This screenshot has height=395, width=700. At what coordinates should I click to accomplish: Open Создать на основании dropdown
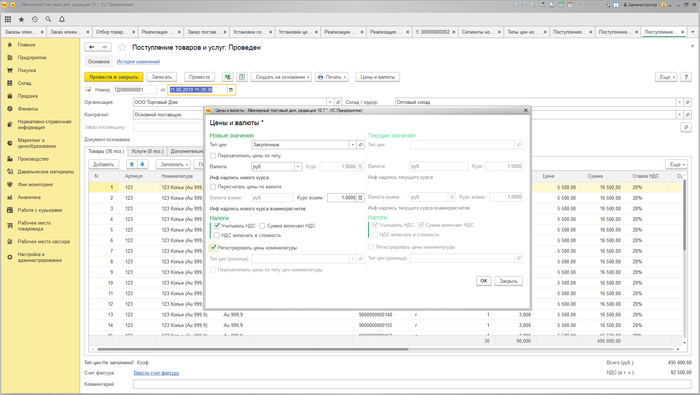[x=281, y=77]
